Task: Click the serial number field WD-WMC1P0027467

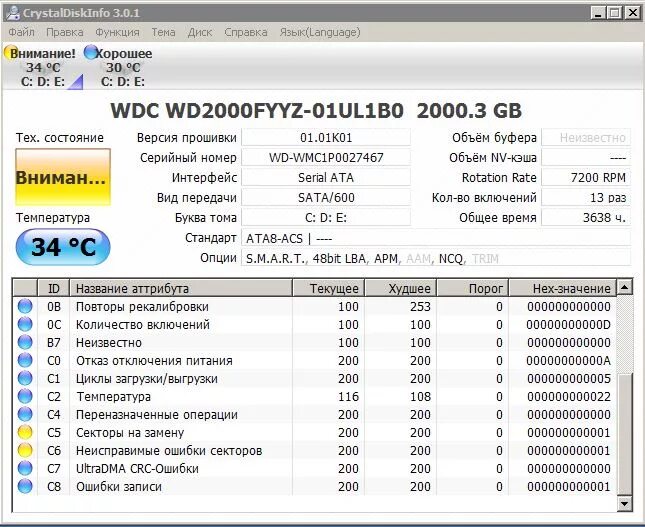Action: pos(326,158)
